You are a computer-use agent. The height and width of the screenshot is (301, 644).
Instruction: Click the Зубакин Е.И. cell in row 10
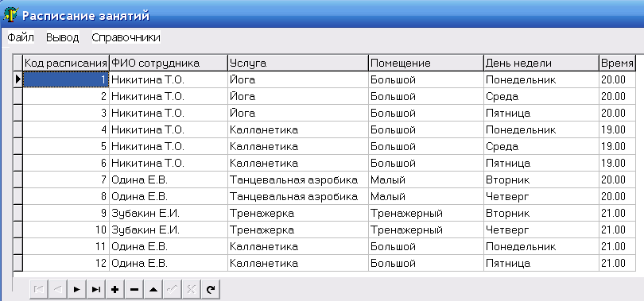point(169,230)
